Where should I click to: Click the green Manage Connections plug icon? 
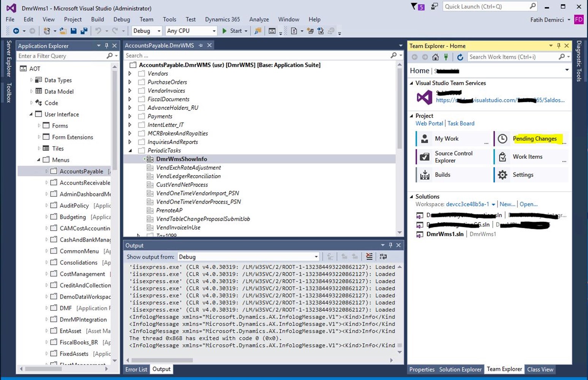[x=446, y=57]
